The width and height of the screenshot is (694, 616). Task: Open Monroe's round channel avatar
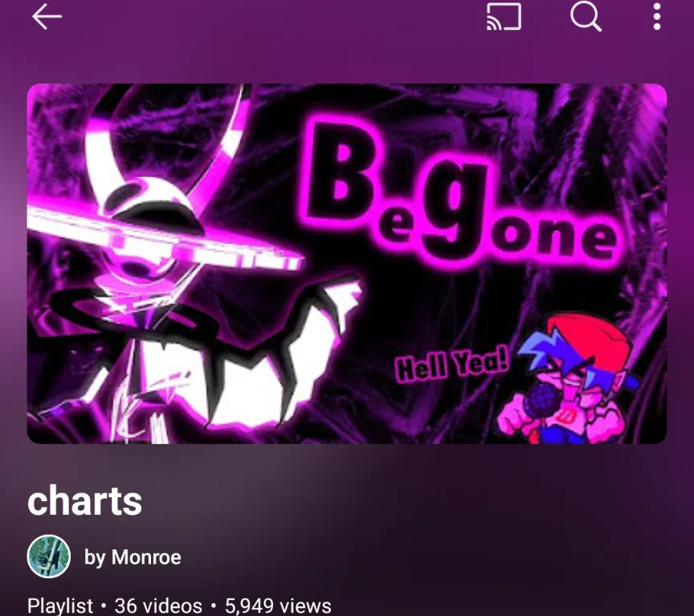(x=49, y=557)
